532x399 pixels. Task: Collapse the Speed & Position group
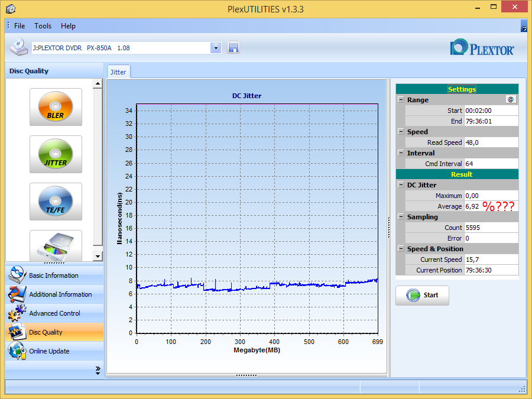pyautogui.click(x=401, y=248)
